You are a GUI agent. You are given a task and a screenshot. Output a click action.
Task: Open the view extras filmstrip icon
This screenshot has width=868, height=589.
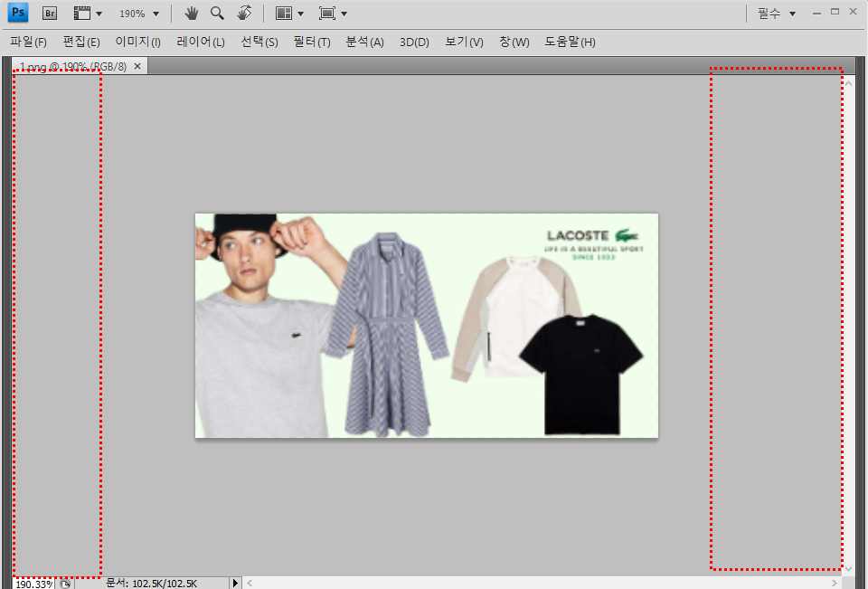82,14
